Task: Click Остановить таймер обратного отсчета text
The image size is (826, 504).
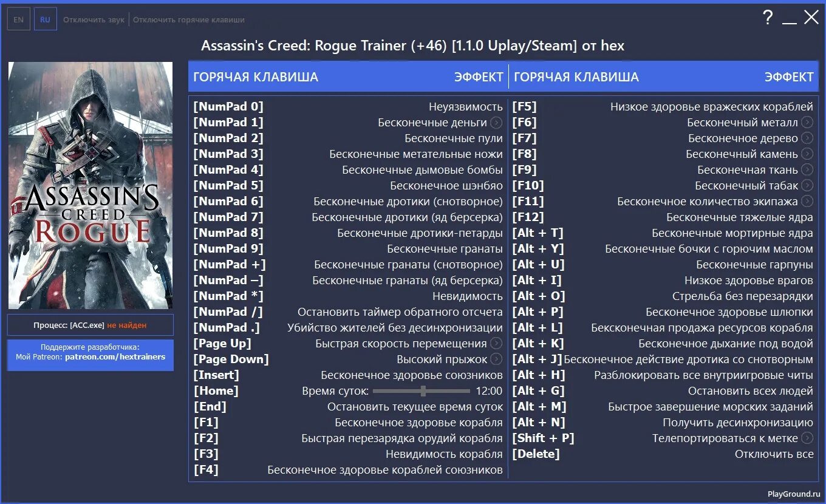Action: [x=400, y=312]
